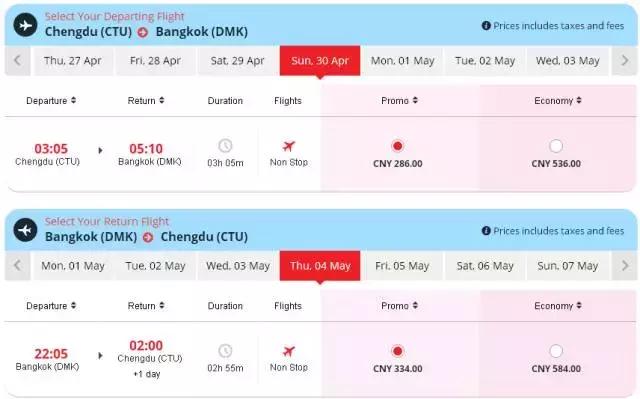
Task: Click the info icon beside return prices note
Action: pyautogui.click(x=486, y=231)
